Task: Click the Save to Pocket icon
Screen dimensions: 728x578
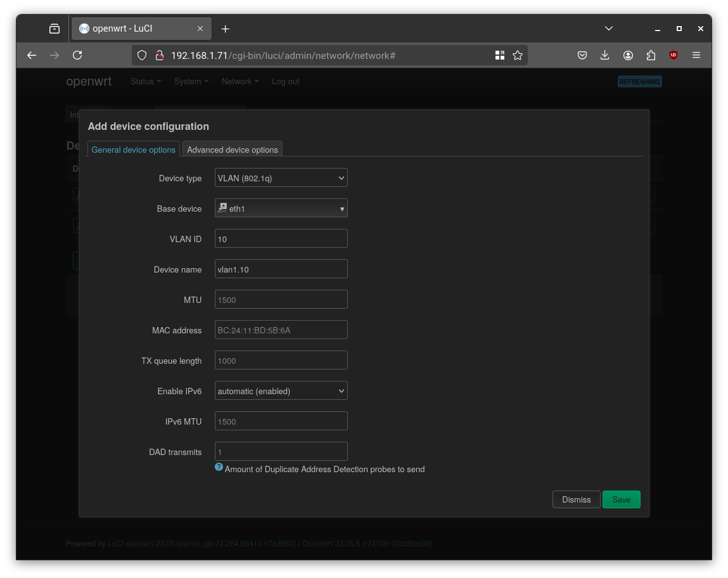Action: pos(582,55)
